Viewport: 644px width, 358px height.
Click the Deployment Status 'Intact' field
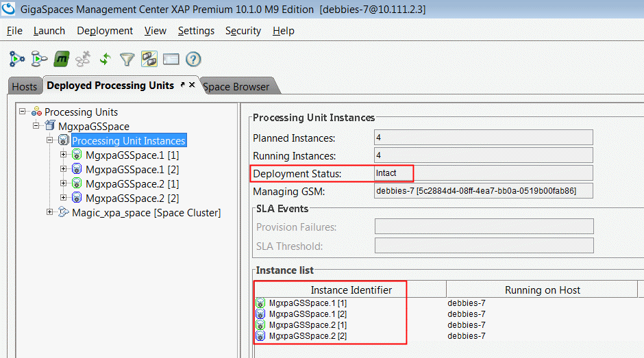(x=484, y=173)
